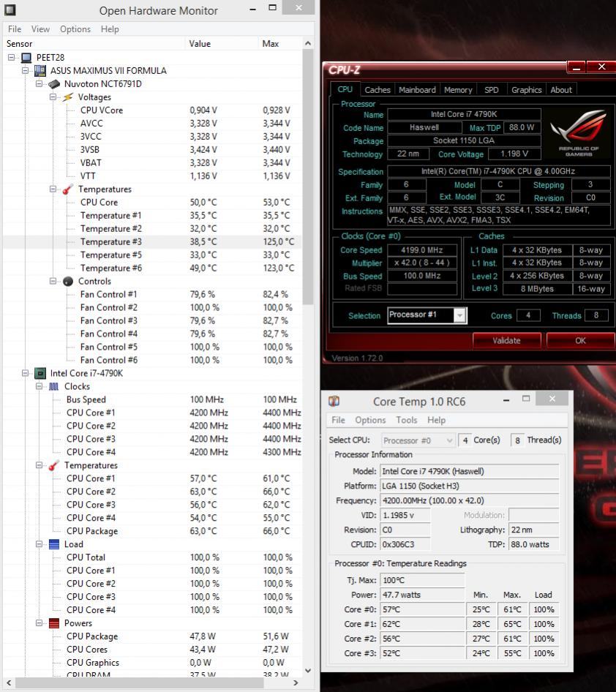This screenshot has height=692, width=616.
Task: Click the Tj. Max field in Core Temp
Action: 422,580
